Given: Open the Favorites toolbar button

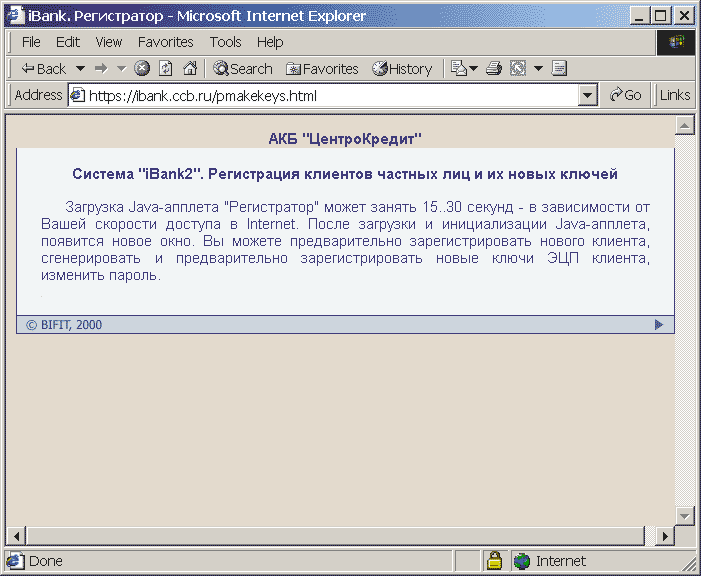Looking at the screenshot, I should click(322, 69).
